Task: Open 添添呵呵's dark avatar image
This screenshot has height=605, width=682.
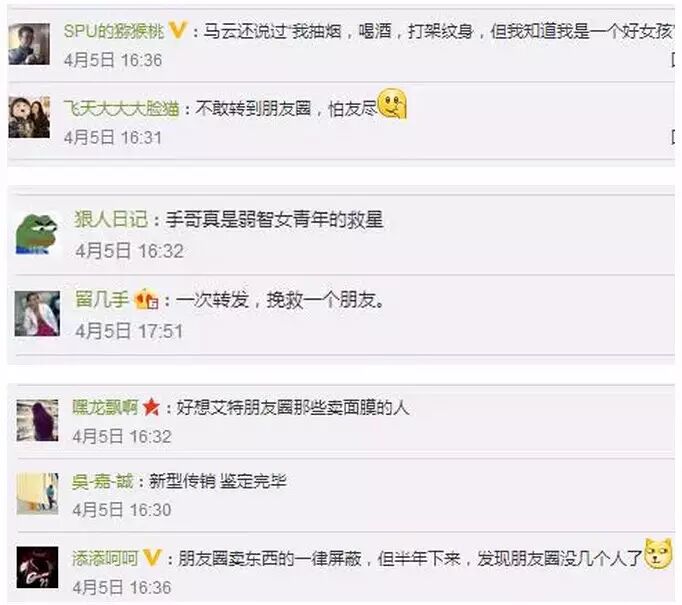Action: 37,567
